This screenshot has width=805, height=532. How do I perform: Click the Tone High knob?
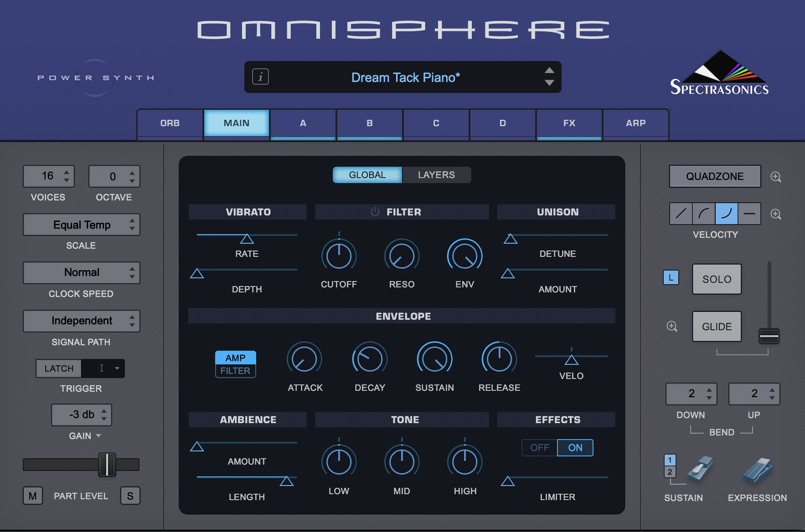click(465, 462)
